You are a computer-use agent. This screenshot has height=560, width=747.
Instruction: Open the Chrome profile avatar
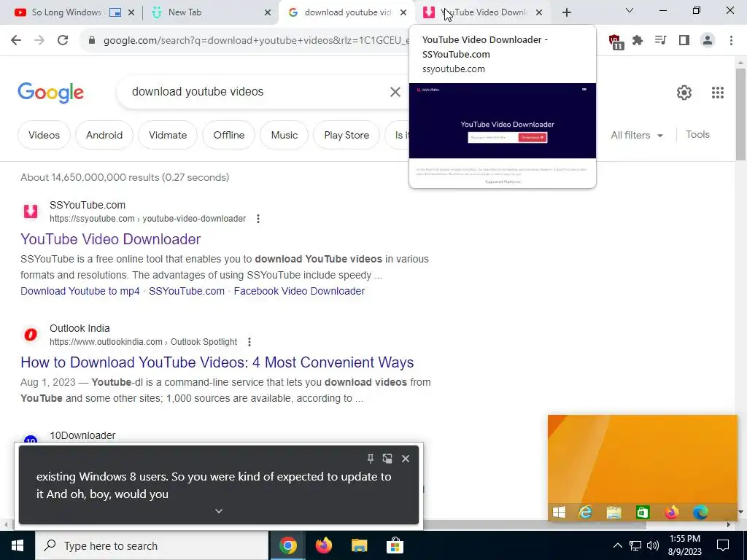(x=708, y=41)
